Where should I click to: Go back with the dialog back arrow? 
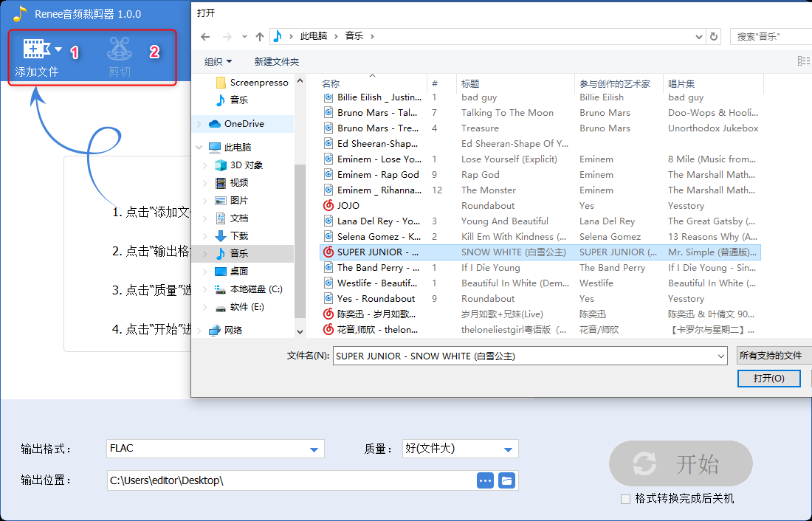[206, 36]
